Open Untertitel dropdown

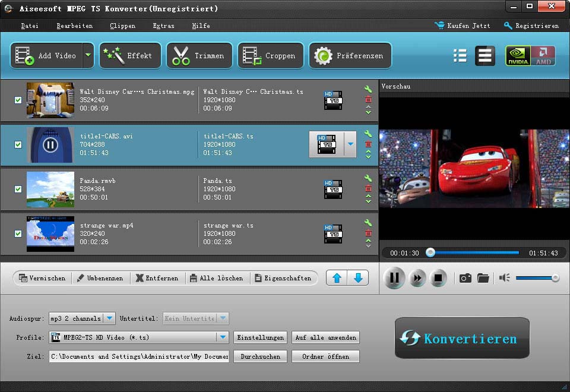point(196,318)
